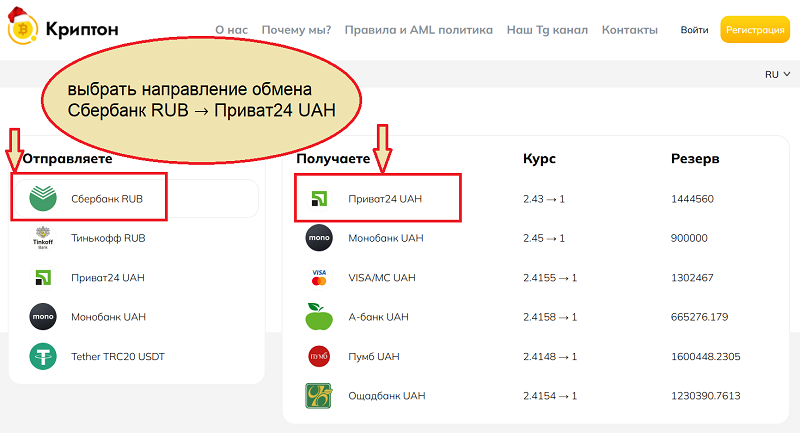Select Тинькофф RUB to send
Screen dimensions: 800x433
point(108,238)
